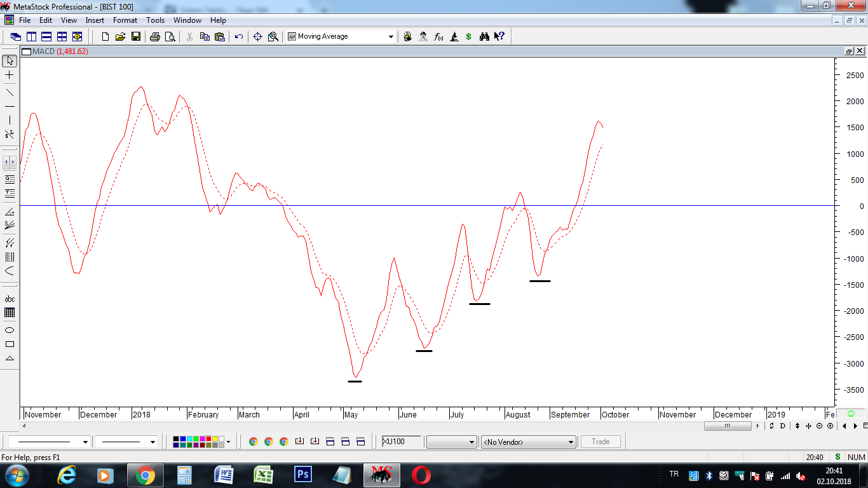Open the Window menu
Screen dimensions: 868x488
point(187,20)
